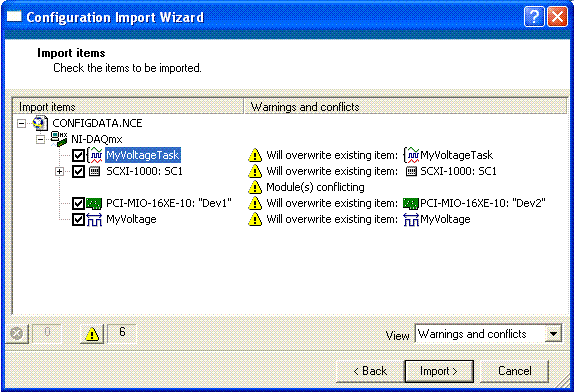The image size is (575, 392).
Task: Click the SCXI-1000 chassis icon in import items
Action: [95, 171]
